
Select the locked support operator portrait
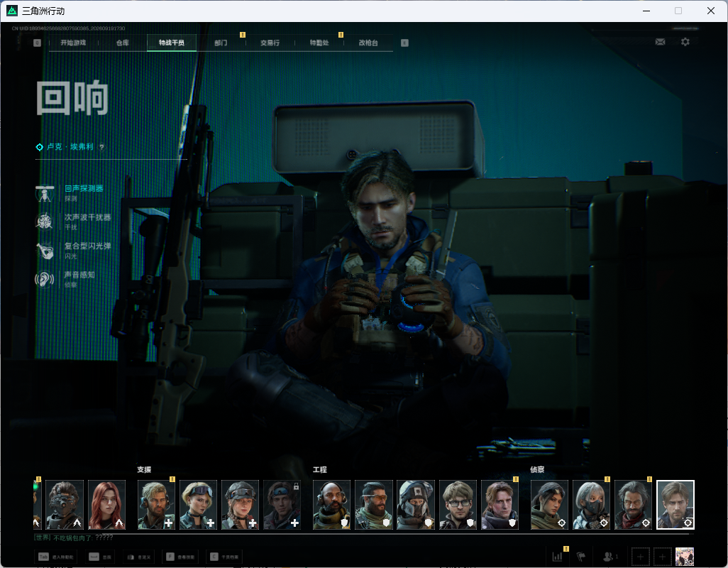pyautogui.click(x=282, y=505)
